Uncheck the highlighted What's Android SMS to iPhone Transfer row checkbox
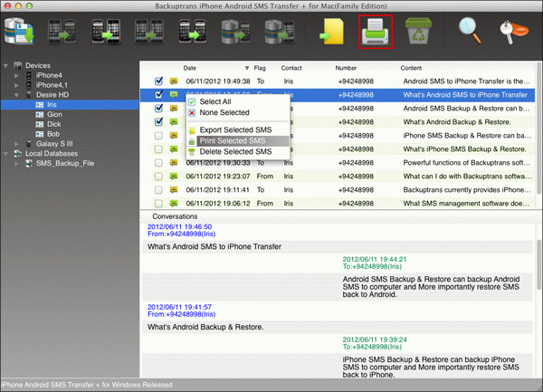The height and width of the screenshot is (392, 543). (158, 94)
